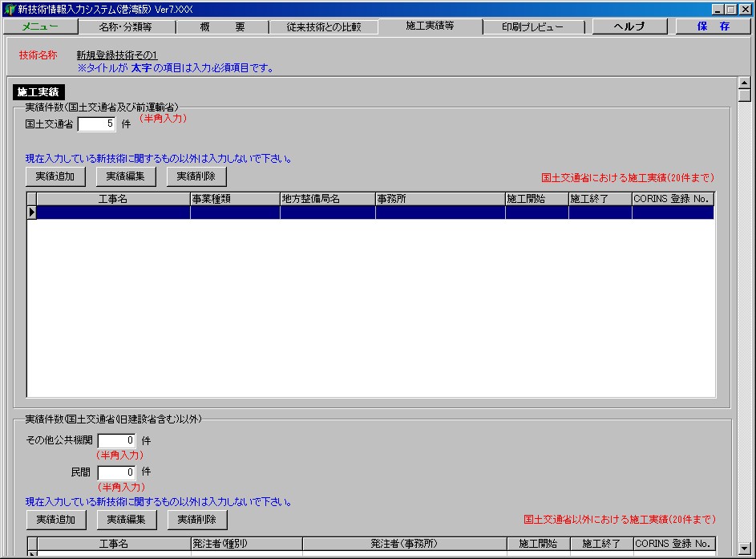Screen dimensions: 756x559
Task: Click upper 実績編集 button
Action: [126, 176]
